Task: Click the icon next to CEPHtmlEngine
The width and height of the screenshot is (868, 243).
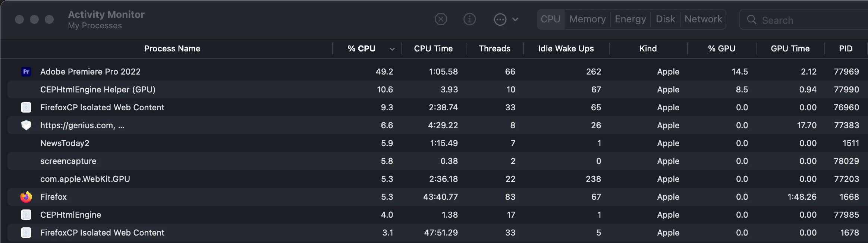Action: [26, 215]
